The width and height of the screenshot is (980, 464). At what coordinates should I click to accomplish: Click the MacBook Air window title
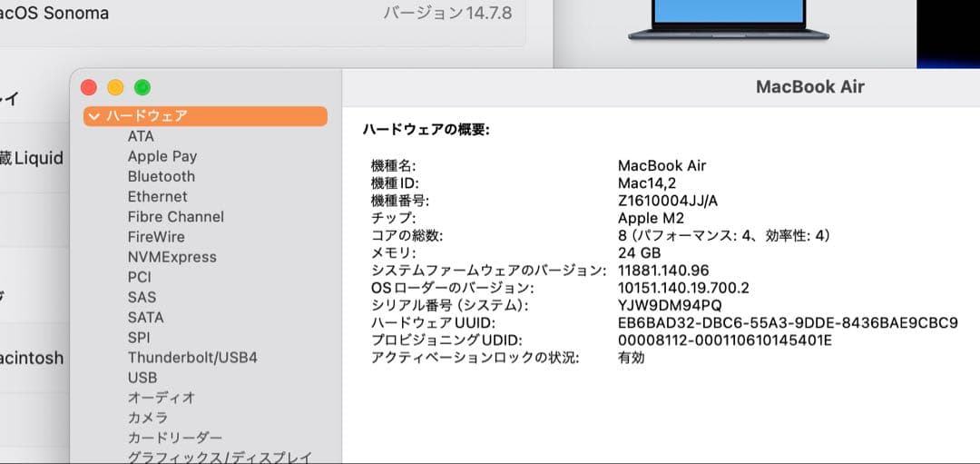tap(810, 87)
